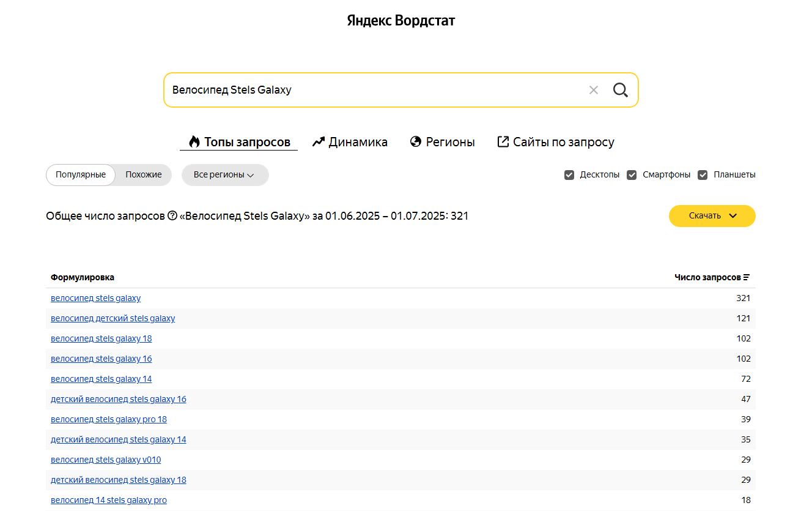
Task: Click the Формулировка column header
Action: [x=83, y=277]
